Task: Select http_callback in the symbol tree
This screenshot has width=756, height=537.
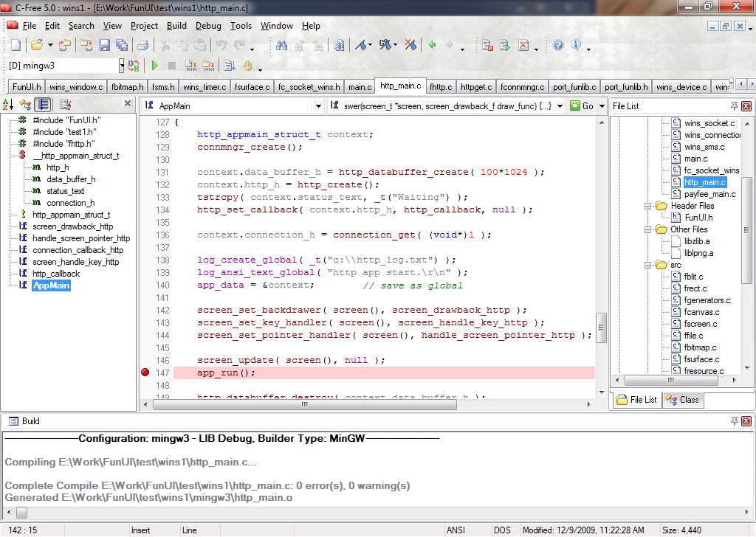Action: [56, 274]
